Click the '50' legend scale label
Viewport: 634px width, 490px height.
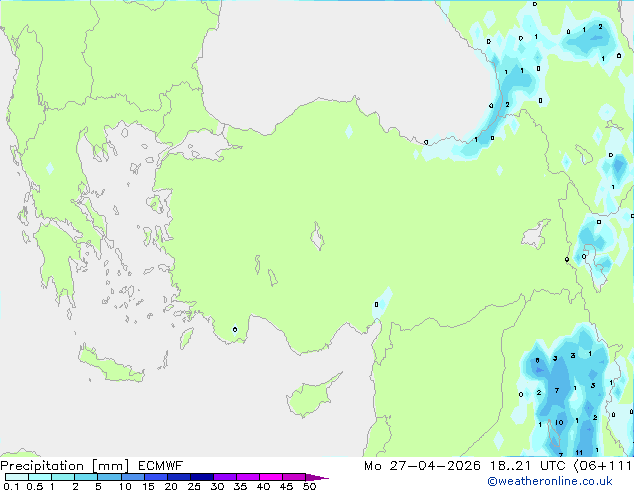click(x=310, y=486)
